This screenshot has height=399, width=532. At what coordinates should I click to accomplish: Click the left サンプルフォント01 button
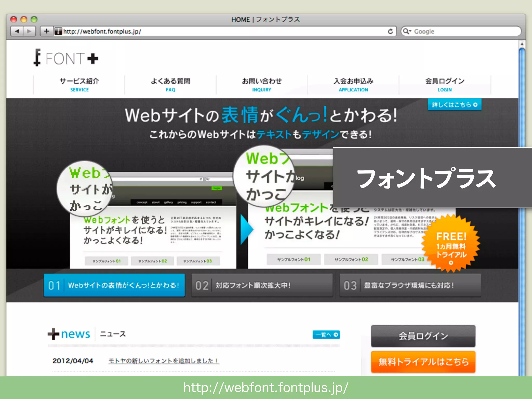click(x=107, y=261)
